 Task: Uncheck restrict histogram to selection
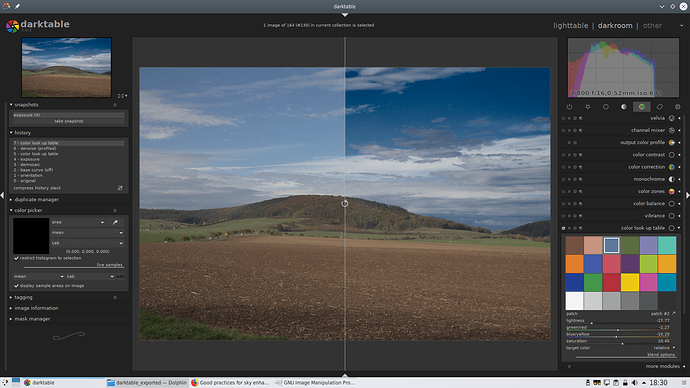(16, 258)
